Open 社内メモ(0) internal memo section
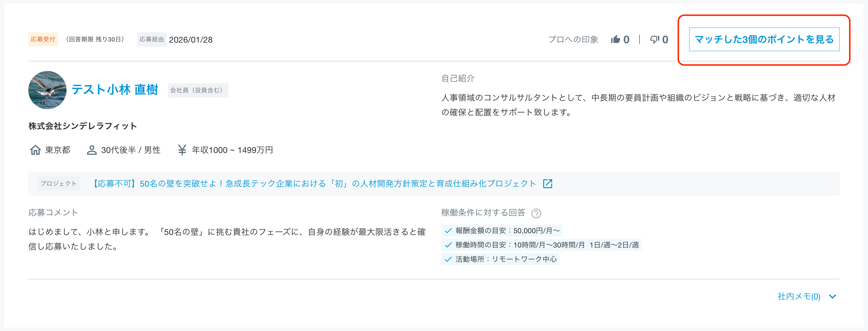Image resolution: width=868 pixels, height=331 pixels. (799, 297)
